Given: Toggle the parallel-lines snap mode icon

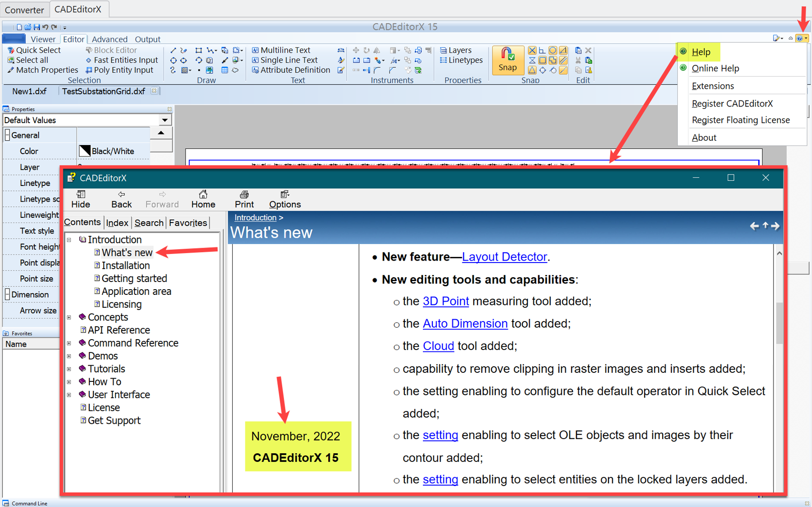Looking at the screenshot, I should (563, 60).
